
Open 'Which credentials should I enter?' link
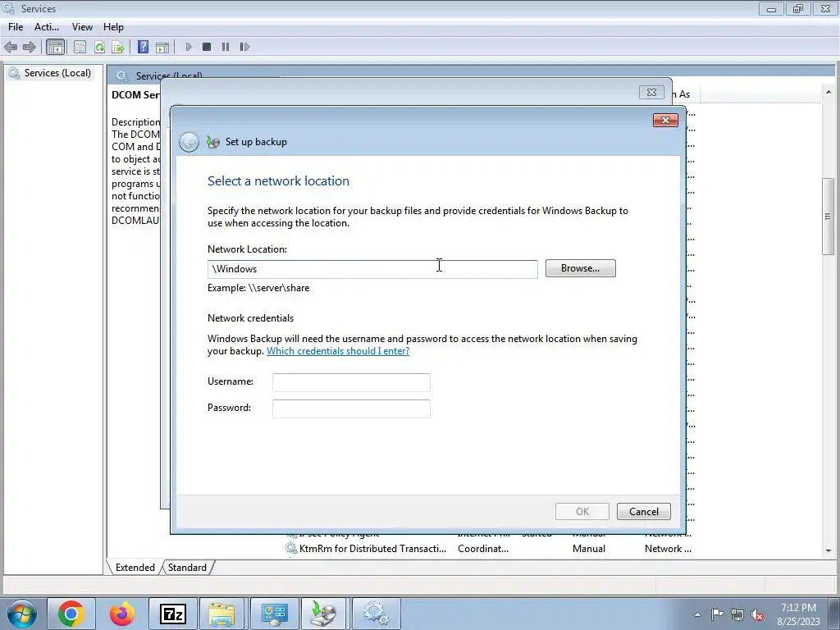click(338, 351)
